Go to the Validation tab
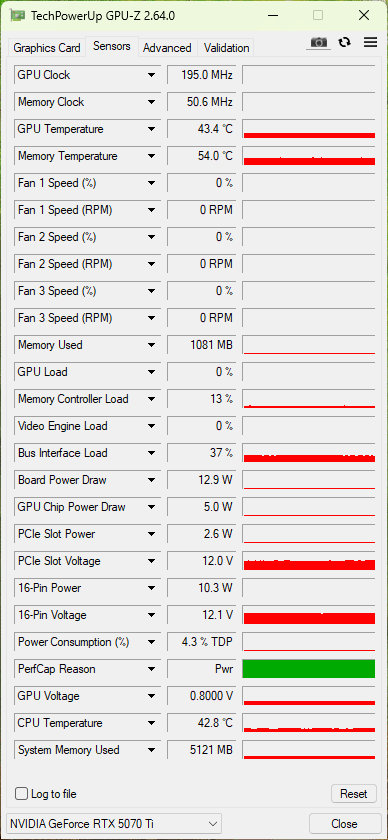This screenshot has width=388, height=840. coord(226,48)
